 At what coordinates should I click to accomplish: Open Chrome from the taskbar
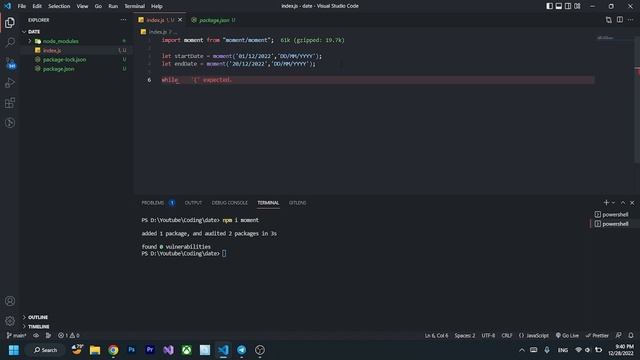tap(113, 350)
